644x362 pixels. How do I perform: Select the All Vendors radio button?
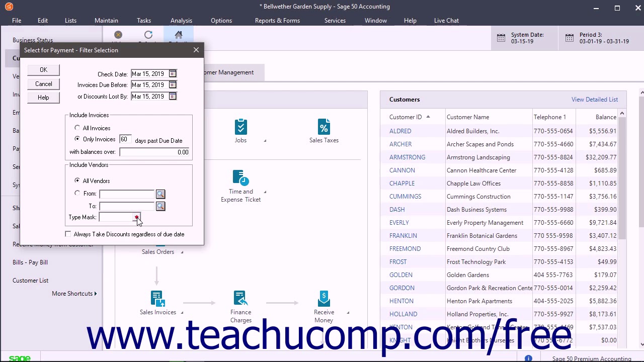click(77, 180)
